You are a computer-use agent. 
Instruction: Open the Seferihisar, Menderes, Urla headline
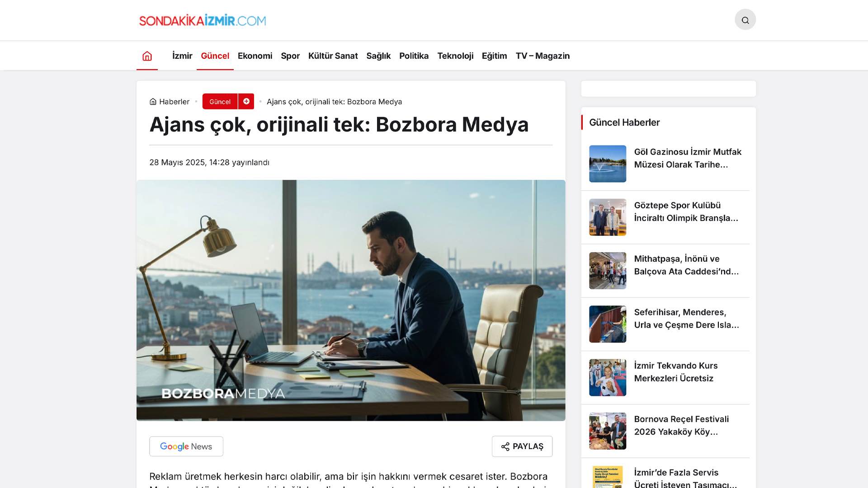tap(686, 319)
